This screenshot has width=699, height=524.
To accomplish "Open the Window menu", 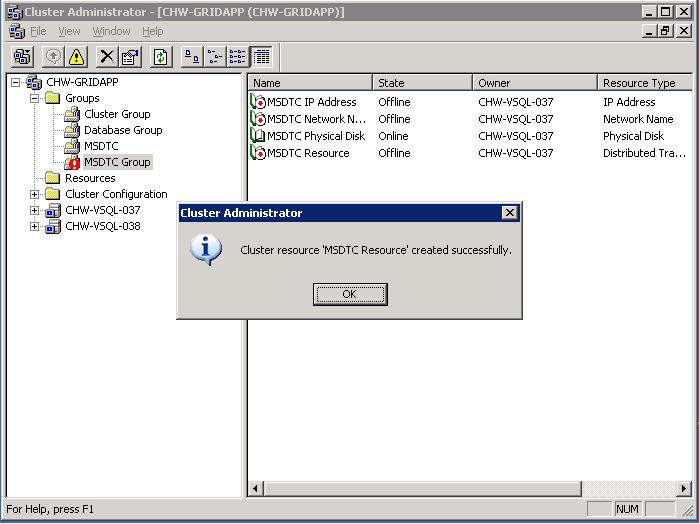I will point(111,31).
